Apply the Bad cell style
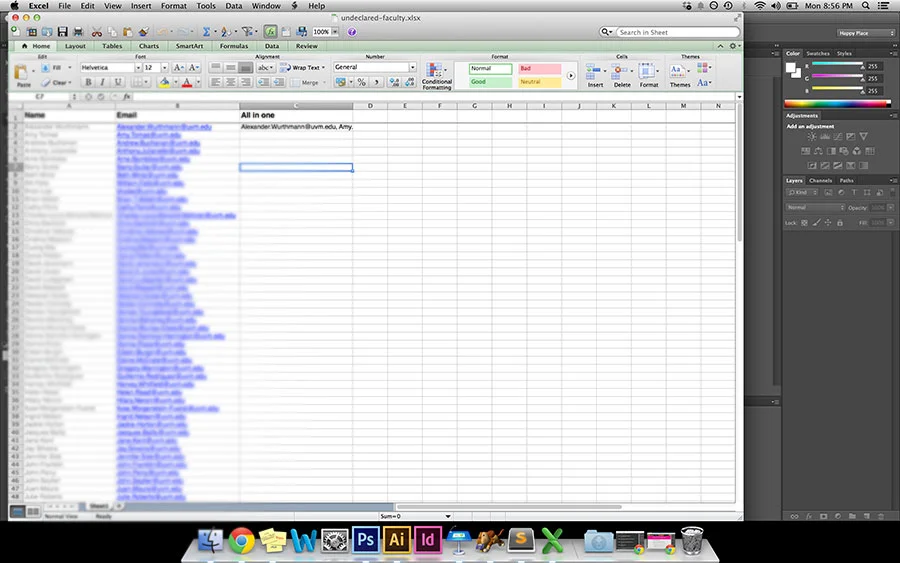Viewport: 900px width, 563px height. (540, 68)
